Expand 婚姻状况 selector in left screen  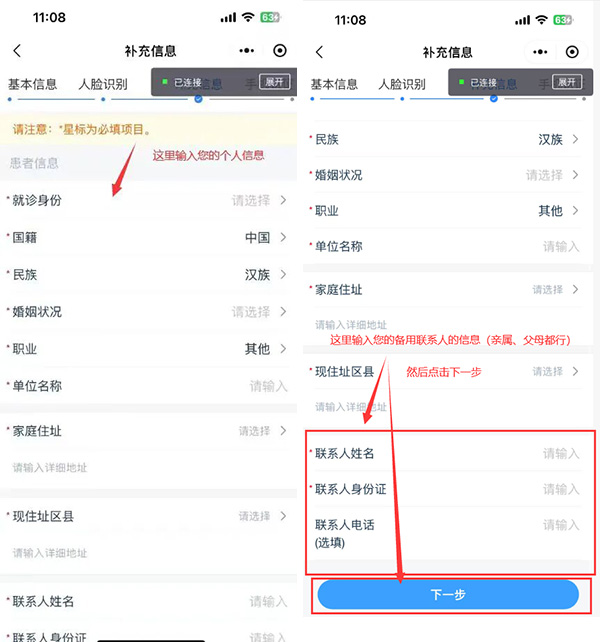pos(148,312)
